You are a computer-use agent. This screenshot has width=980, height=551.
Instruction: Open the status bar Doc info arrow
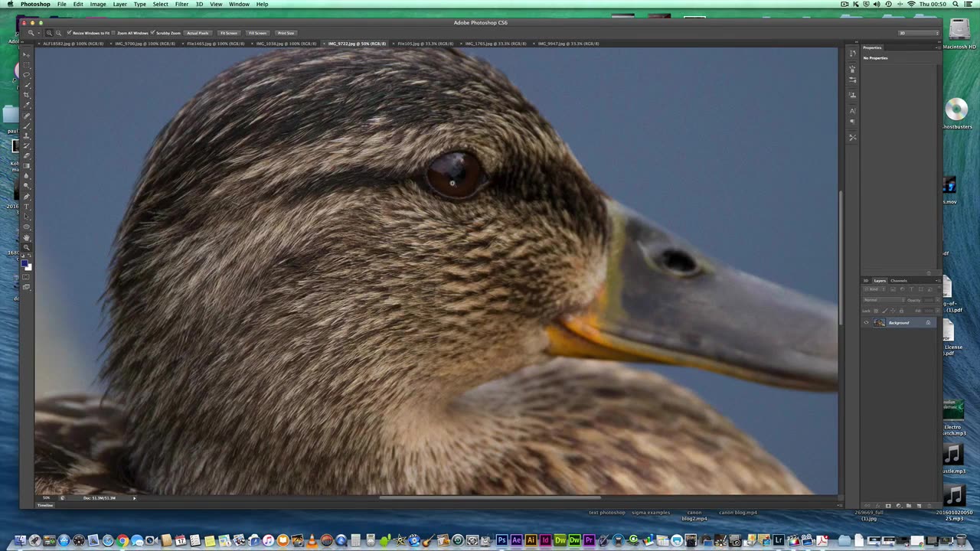(x=134, y=497)
